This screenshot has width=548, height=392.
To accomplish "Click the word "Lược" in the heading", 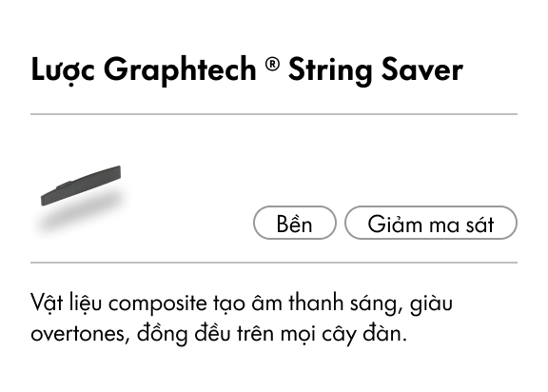I will [x=63, y=71].
